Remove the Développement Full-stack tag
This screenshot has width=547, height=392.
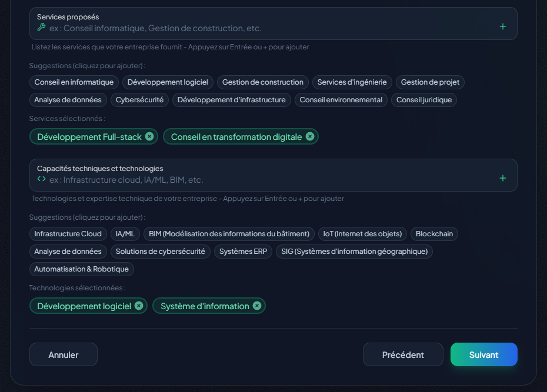(149, 137)
